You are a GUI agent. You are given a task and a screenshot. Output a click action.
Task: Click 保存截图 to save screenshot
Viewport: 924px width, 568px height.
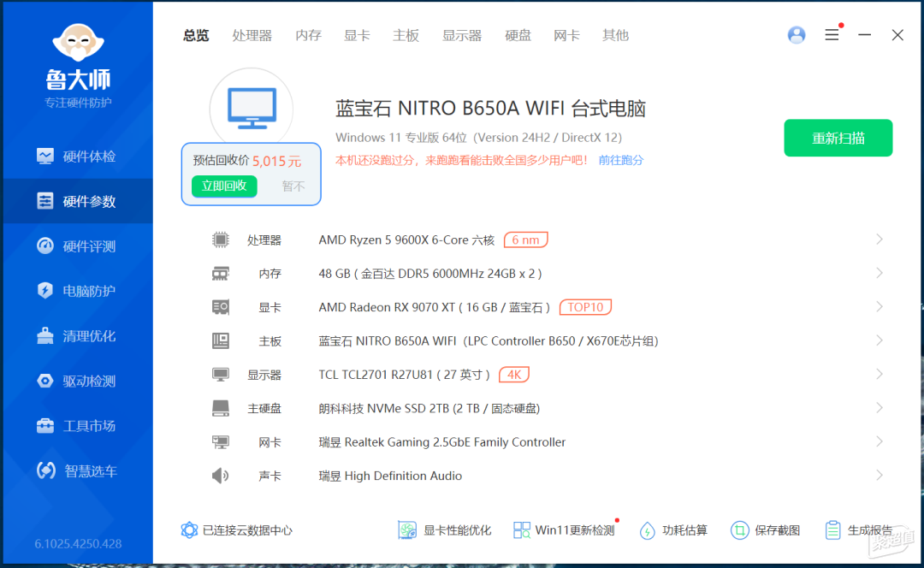click(x=766, y=530)
